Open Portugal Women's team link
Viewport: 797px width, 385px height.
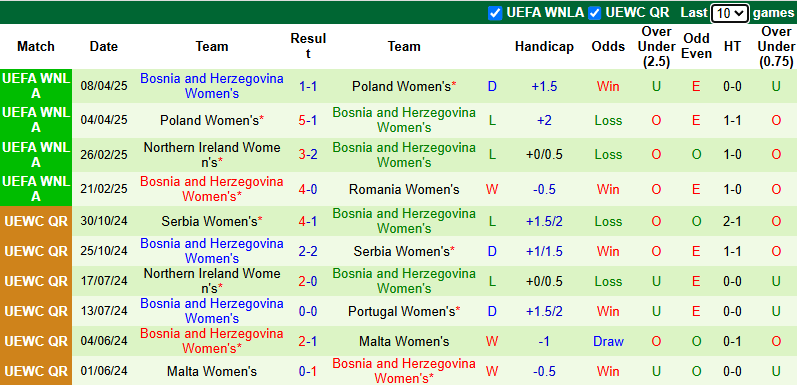click(x=404, y=311)
